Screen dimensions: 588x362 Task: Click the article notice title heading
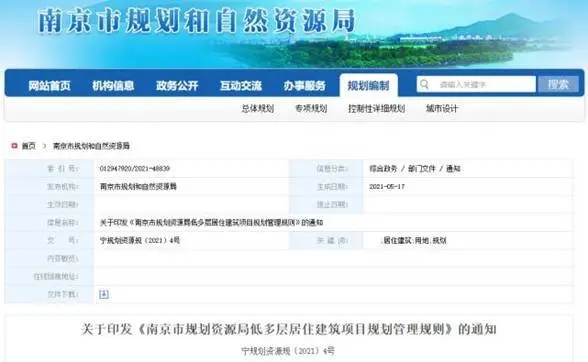click(289, 329)
